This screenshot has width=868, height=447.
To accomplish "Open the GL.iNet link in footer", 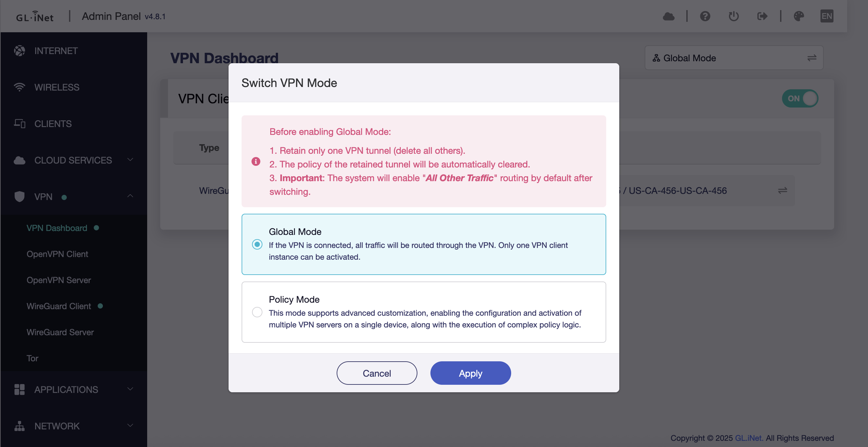I will (749, 438).
